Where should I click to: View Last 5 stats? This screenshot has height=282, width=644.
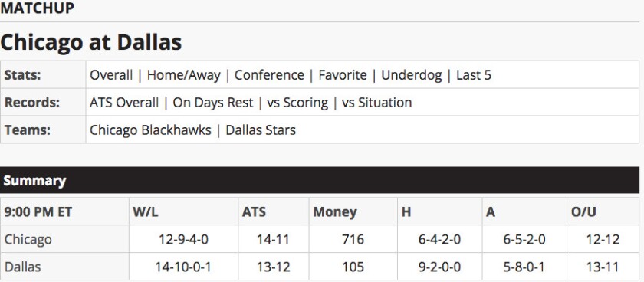pos(474,75)
